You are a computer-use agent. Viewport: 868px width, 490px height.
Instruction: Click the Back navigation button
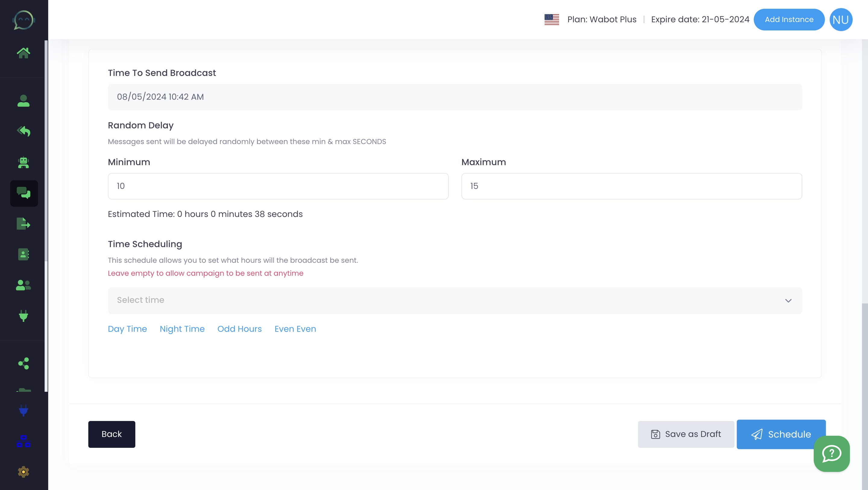pos(112,434)
